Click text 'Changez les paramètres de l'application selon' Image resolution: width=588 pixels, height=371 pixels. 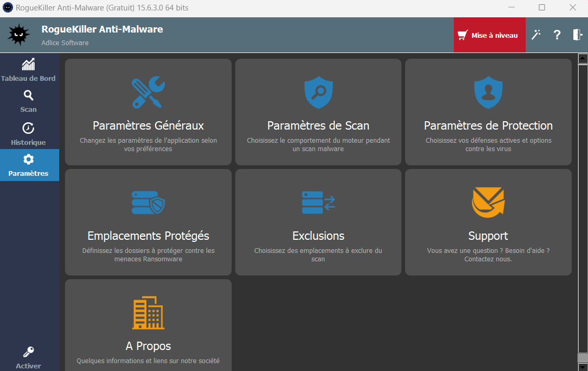[148, 141]
